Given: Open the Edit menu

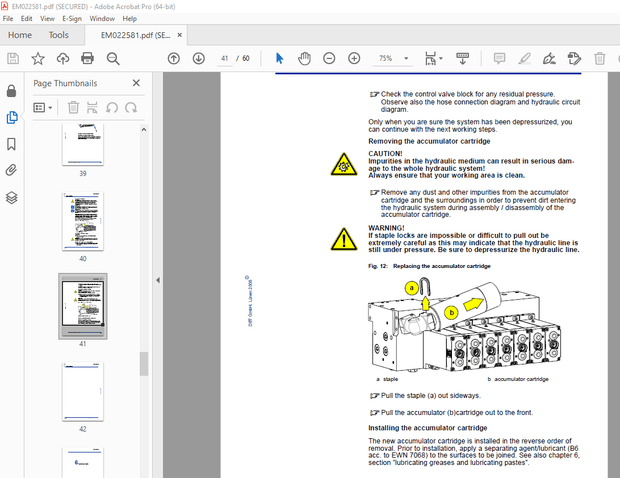Looking at the screenshot, I should 26,19.
